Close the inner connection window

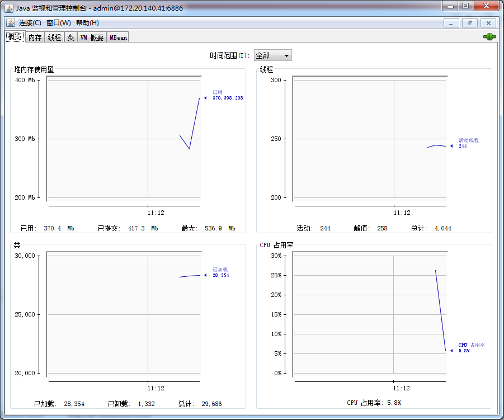coord(489,23)
